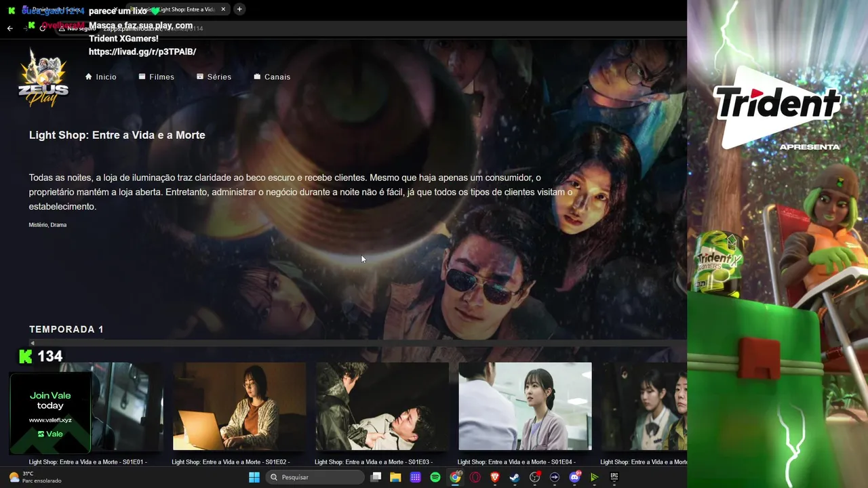
Task: Click the horizontal episode scrollbar track
Action: point(359,344)
